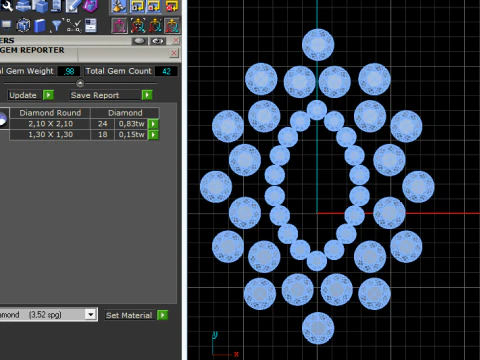Click the '0,83tw' weight cell

(x=131, y=124)
